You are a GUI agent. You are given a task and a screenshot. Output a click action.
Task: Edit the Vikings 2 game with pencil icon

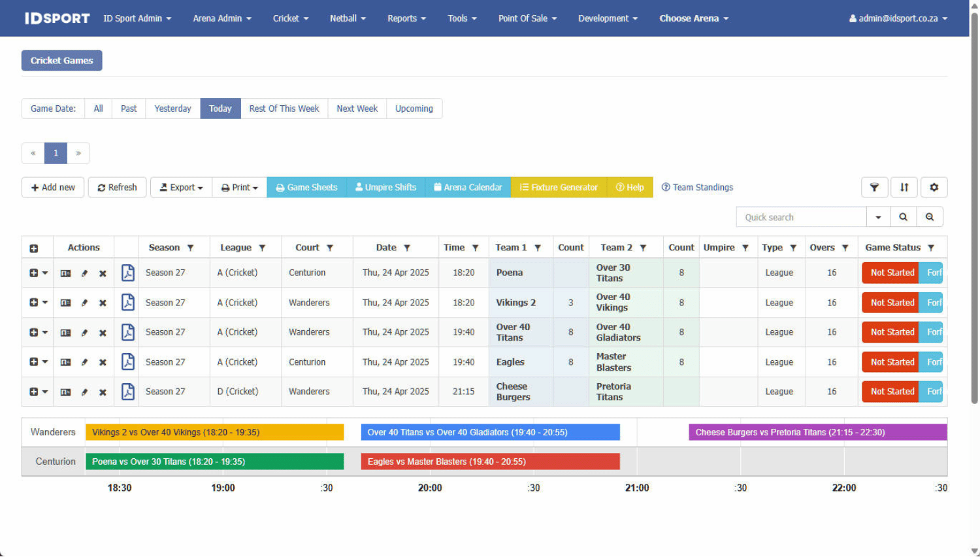pyautogui.click(x=84, y=303)
